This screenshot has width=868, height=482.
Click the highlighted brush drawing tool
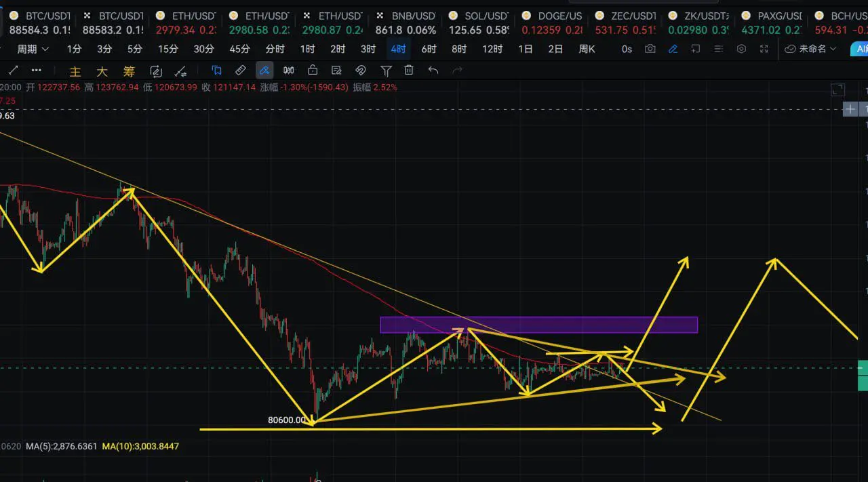[264, 70]
